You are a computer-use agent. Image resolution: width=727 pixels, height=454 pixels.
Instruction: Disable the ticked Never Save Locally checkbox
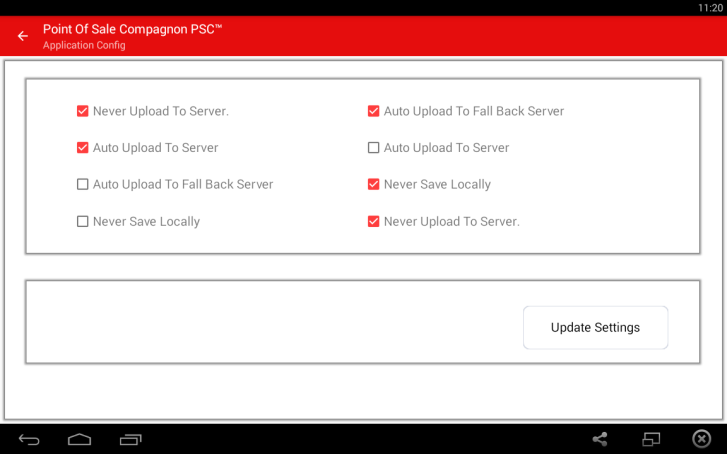[374, 184]
